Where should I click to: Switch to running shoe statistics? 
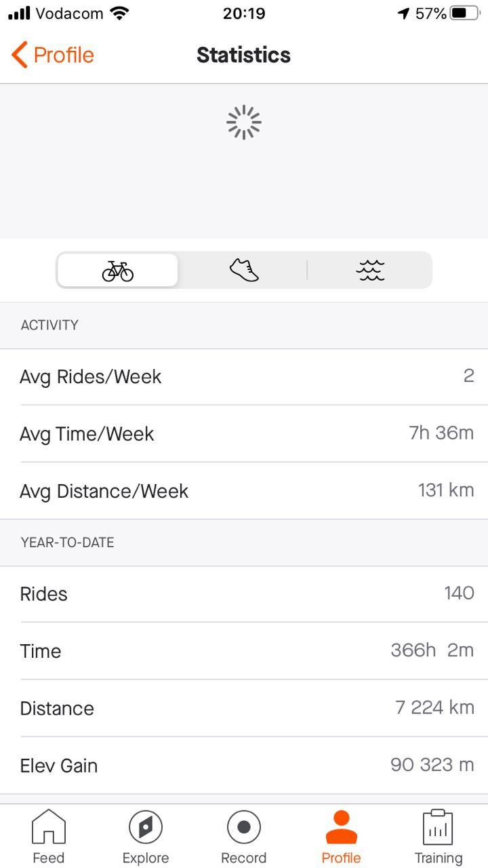click(x=244, y=271)
